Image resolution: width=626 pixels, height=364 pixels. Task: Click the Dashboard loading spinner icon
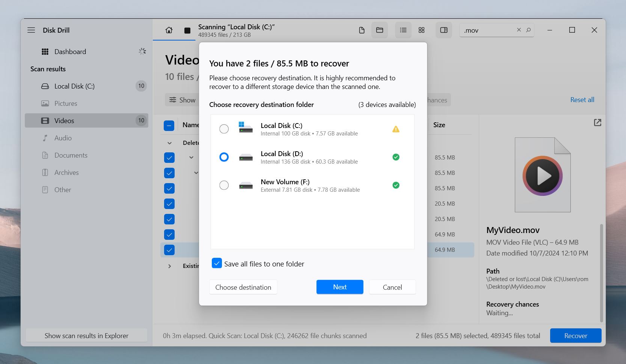pyautogui.click(x=142, y=51)
